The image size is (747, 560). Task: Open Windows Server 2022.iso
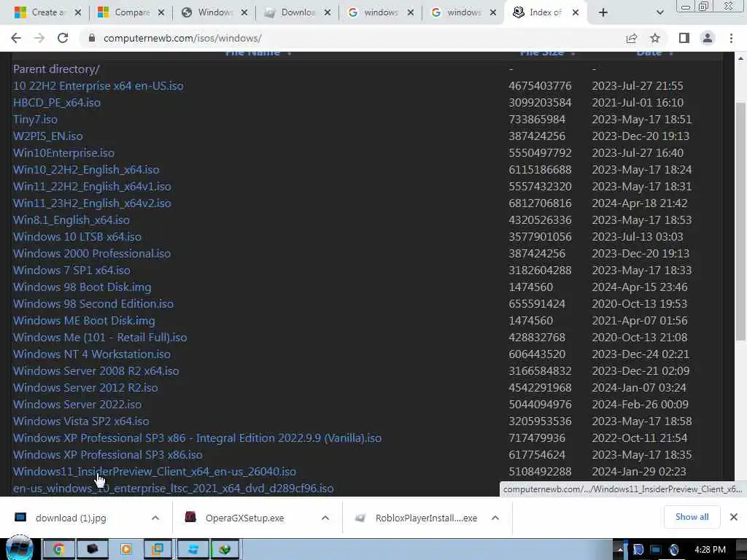coord(77,404)
